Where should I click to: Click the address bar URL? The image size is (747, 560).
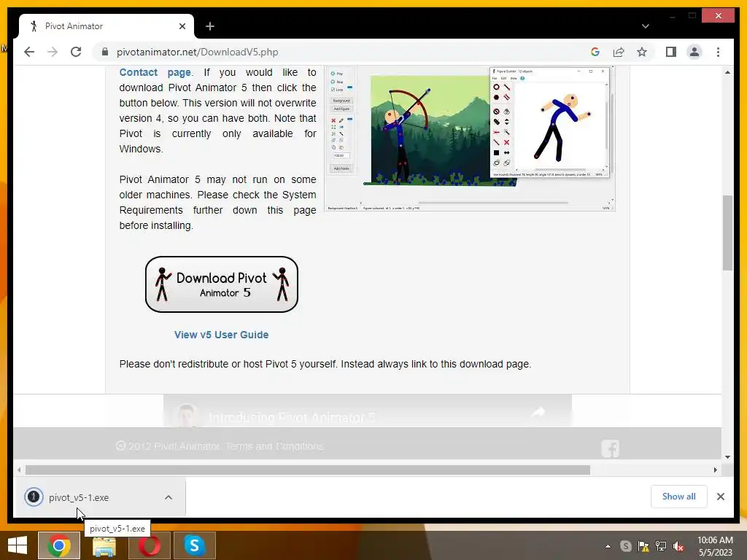(x=197, y=52)
